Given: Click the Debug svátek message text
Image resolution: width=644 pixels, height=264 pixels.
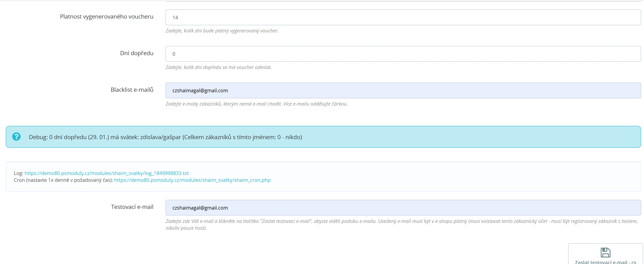Looking at the screenshot, I should pos(165,137).
